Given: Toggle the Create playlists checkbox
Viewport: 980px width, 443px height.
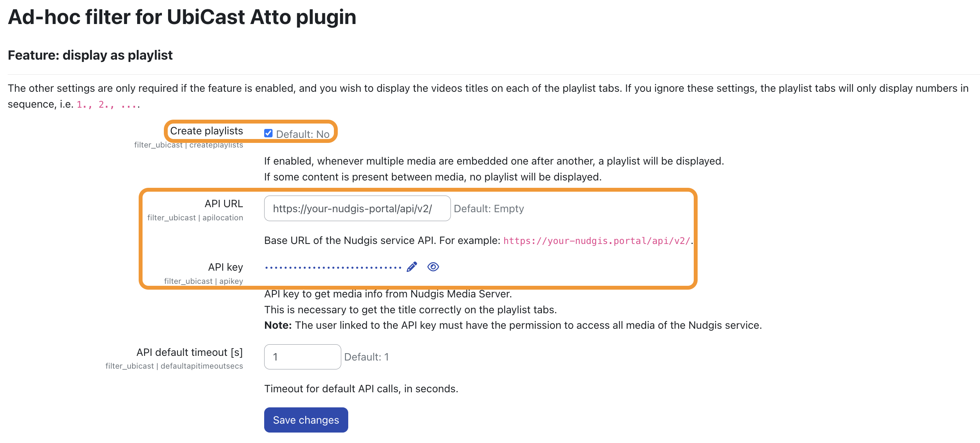Looking at the screenshot, I should [x=268, y=133].
